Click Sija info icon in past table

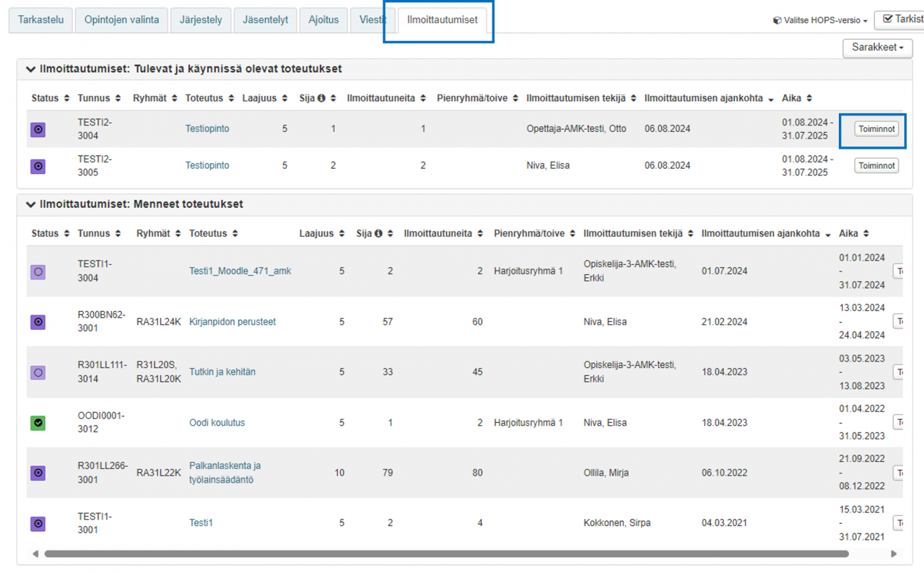378,234
